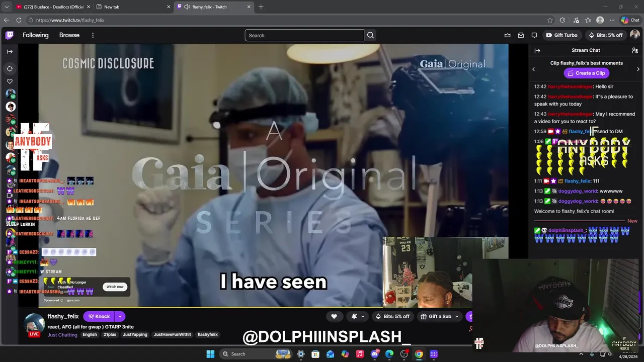Screen dimensions: 644x362
Task: Click the English tag
Action: tap(90, 334)
